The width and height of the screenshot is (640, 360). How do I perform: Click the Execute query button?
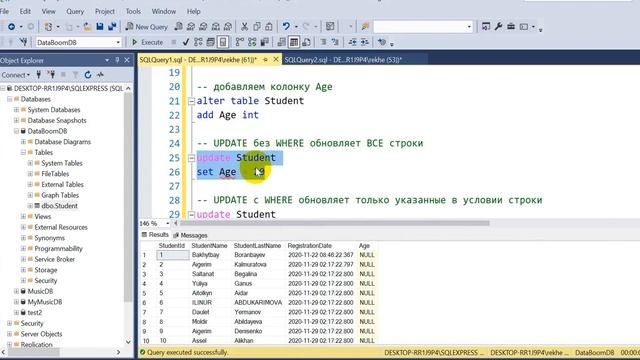pos(148,42)
